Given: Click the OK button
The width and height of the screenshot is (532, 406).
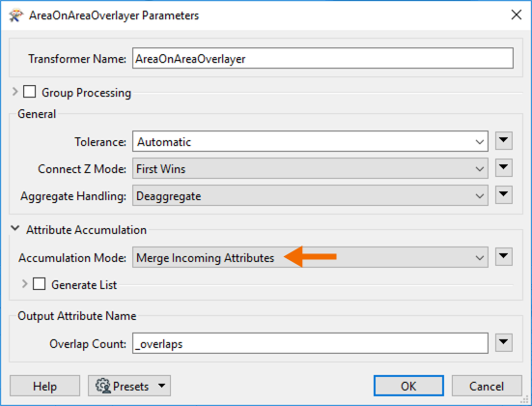Looking at the screenshot, I should pyautogui.click(x=408, y=386).
